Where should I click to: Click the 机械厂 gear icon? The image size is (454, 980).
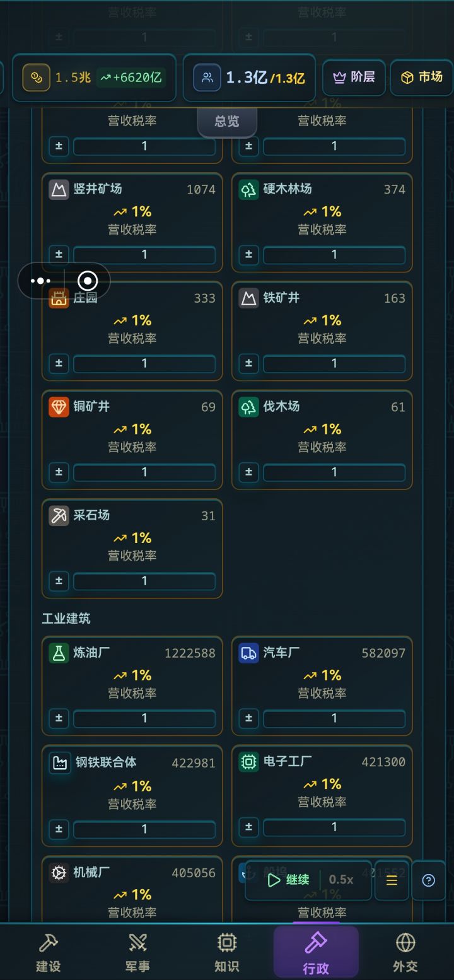pos(59,873)
